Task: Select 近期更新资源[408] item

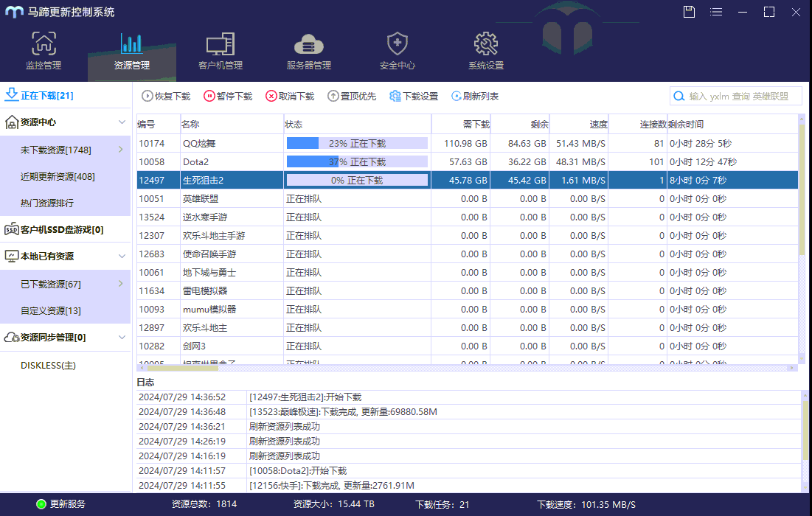Action: point(58,176)
